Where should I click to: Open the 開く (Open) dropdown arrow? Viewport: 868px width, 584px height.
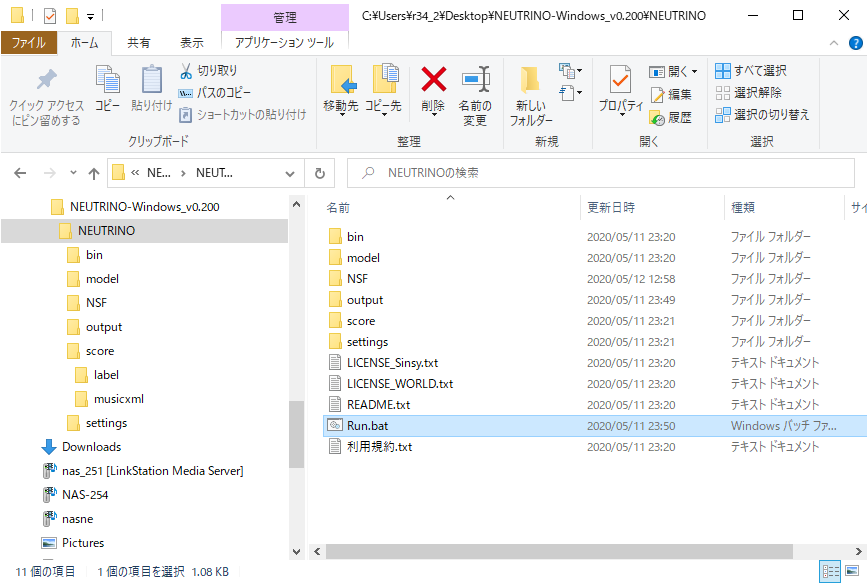(x=694, y=71)
